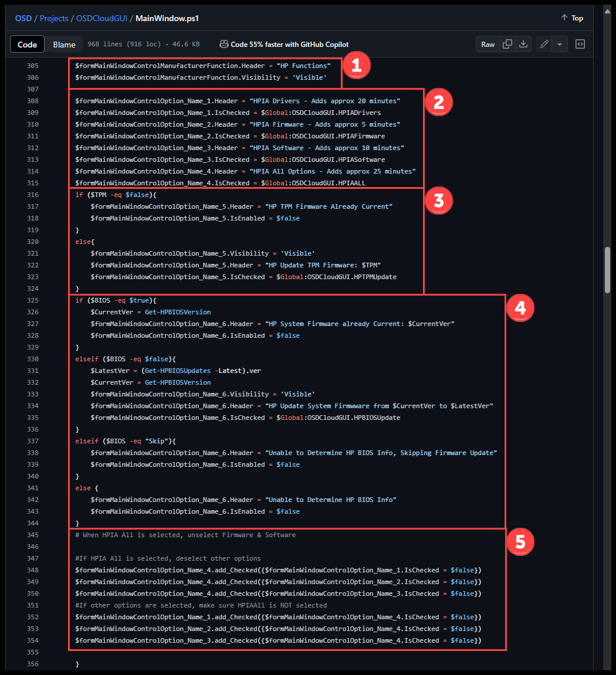Download the raw file icon

click(x=524, y=45)
